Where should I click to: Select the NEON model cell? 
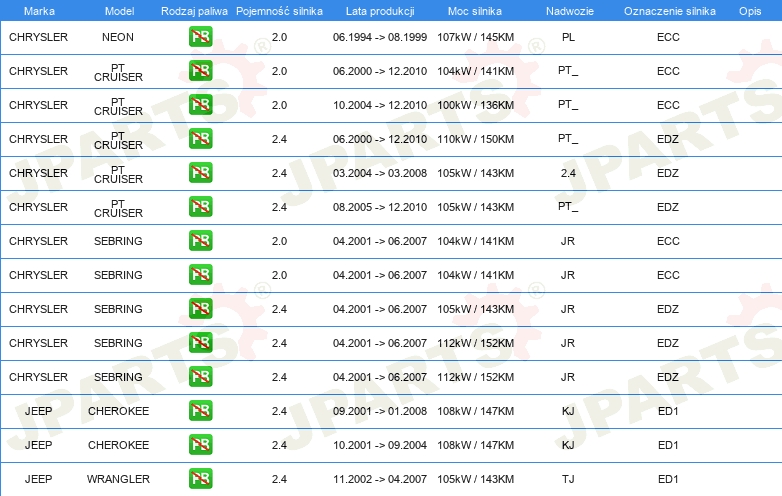[118, 37]
